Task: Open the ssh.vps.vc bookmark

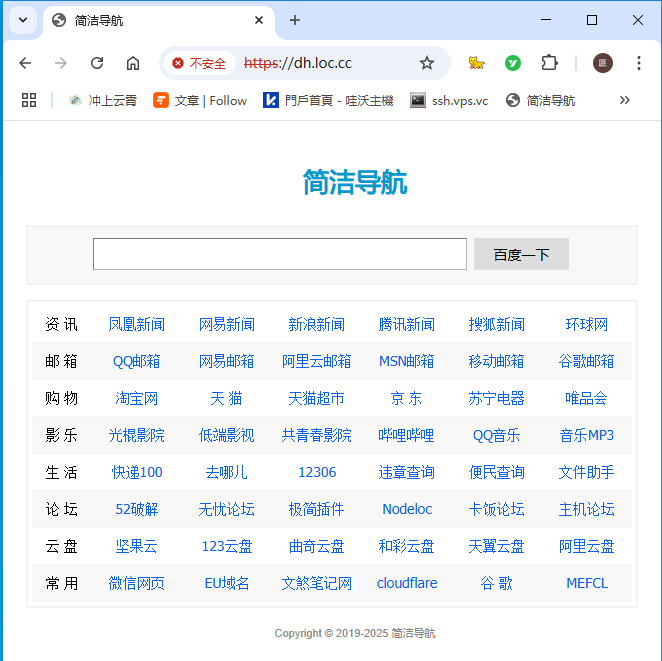Action: (x=449, y=100)
